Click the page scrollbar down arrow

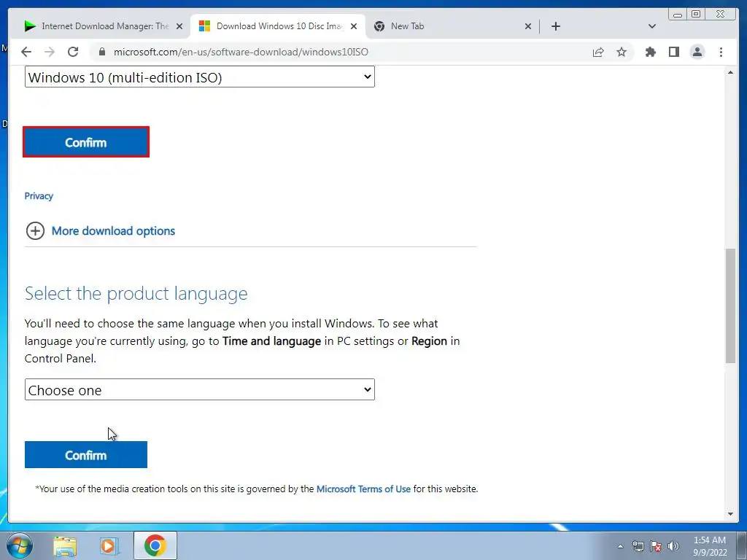(x=730, y=514)
